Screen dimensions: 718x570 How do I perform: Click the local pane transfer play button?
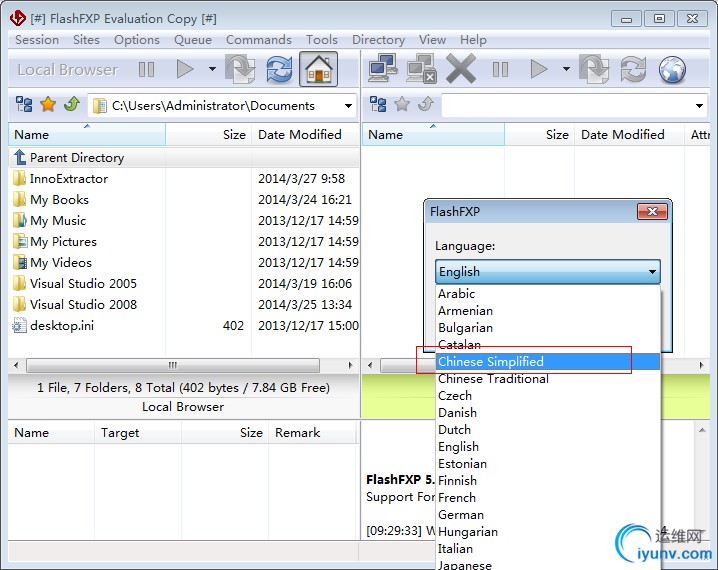pos(185,70)
